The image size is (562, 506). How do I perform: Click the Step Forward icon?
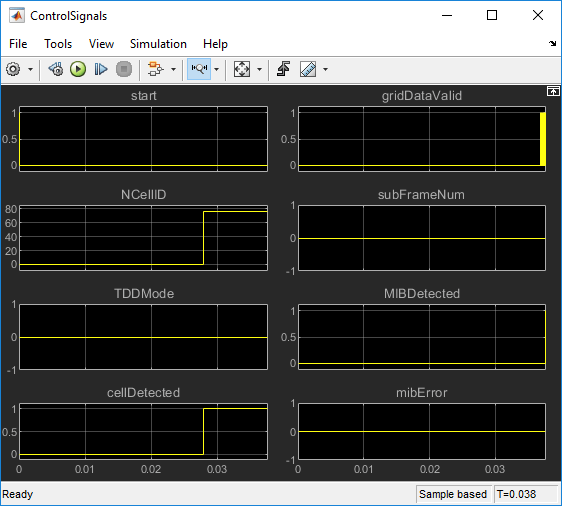101,69
